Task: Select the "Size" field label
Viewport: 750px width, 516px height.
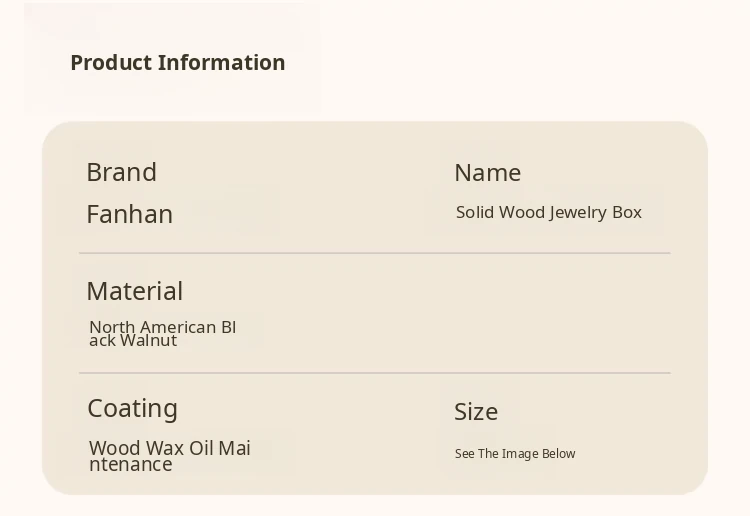Action: point(475,412)
